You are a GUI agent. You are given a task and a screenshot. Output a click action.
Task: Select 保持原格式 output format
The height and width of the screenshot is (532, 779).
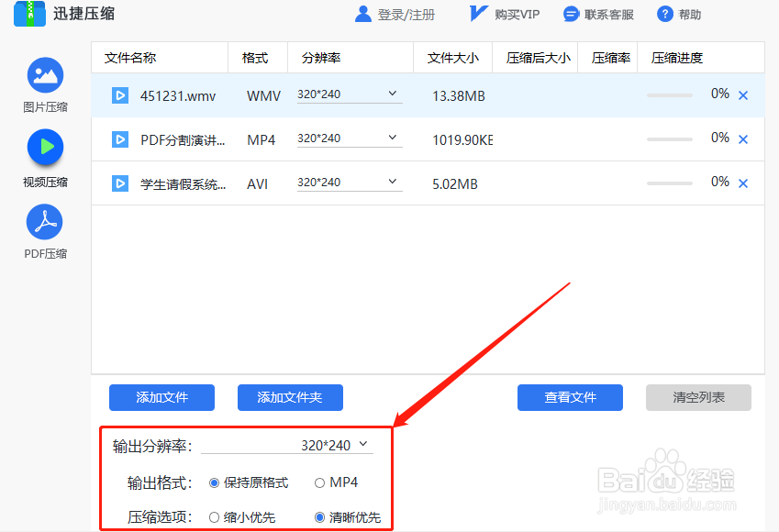point(215,482)
